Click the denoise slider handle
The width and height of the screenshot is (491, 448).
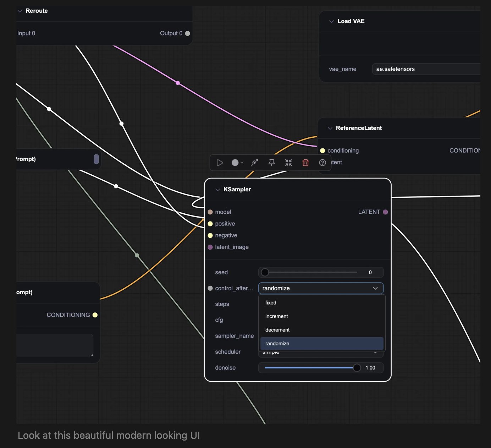click(x=357, y=368)
